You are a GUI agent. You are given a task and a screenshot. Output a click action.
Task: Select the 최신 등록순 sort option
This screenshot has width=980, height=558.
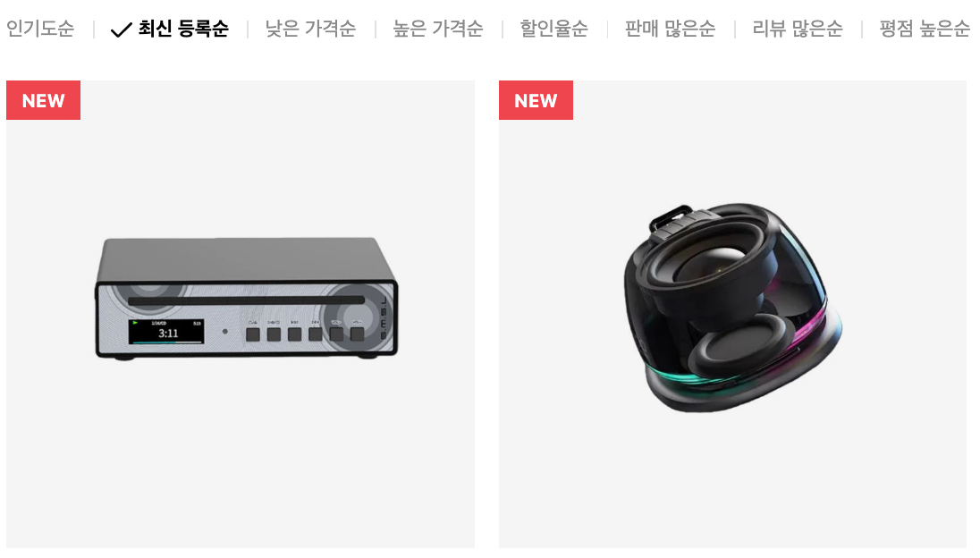183,29
